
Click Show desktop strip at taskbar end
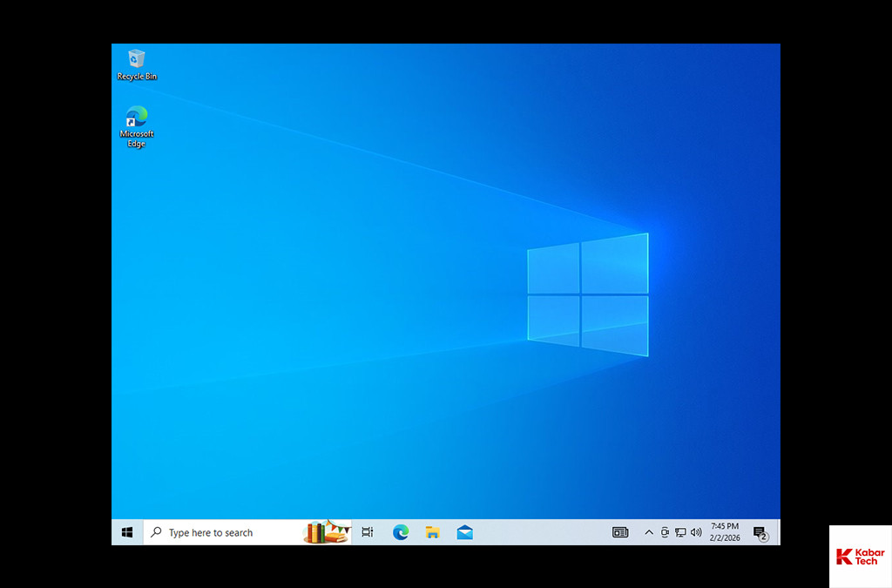pos(778,532)
